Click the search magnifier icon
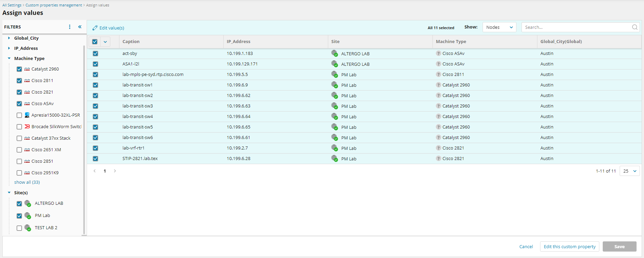The height and width of the screenshot is (258, 644). [635, 27]
